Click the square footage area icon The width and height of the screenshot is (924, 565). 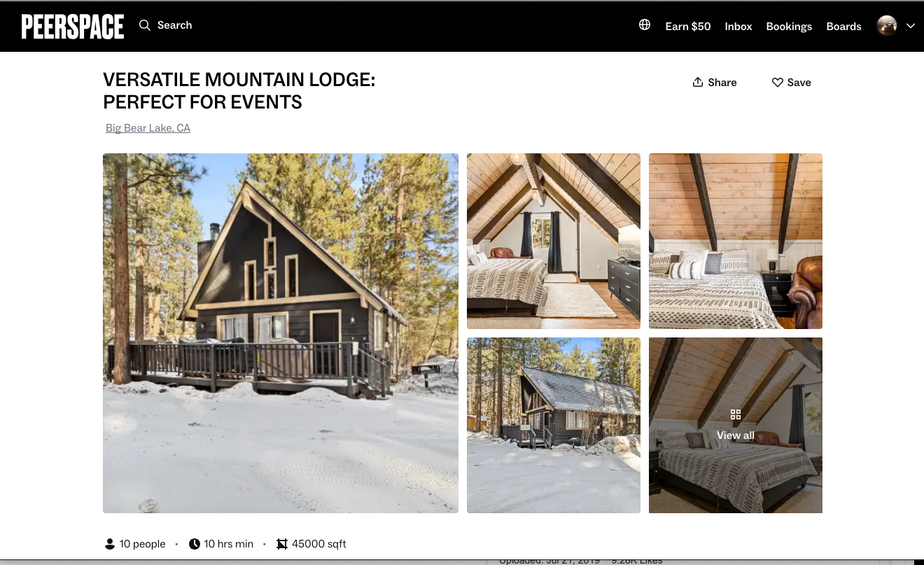point(282,544)
